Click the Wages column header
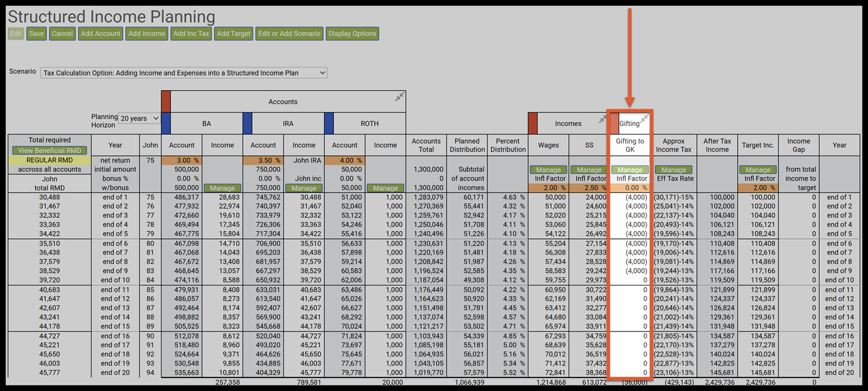 tap(548, 145)
